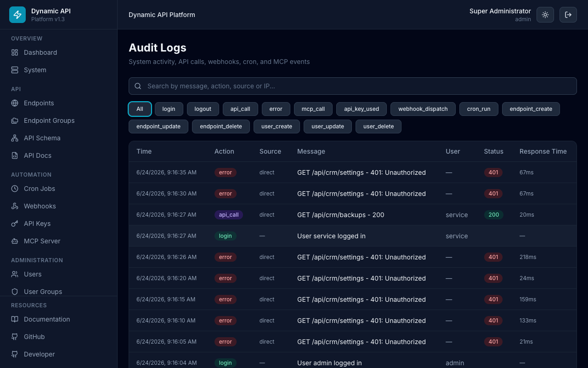Open Endpoints in the sidebar
588x368 pixels.
point(58,103)
